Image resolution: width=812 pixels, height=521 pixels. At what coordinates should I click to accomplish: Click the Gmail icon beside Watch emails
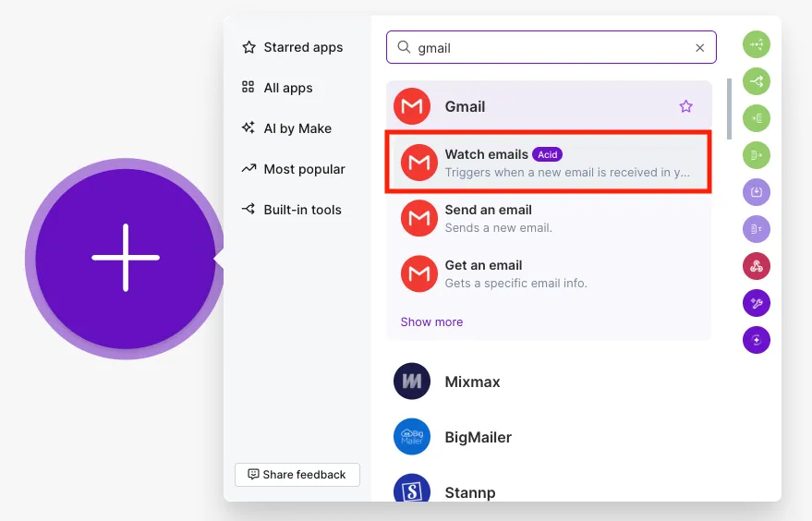coord(419,162)
